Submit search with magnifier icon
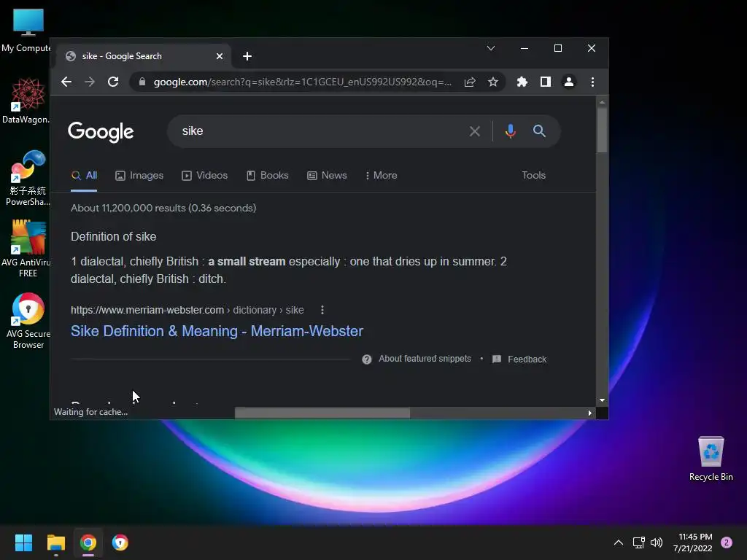Image resolution: width=747 pixels, height=560 pixels. [539, 131]
